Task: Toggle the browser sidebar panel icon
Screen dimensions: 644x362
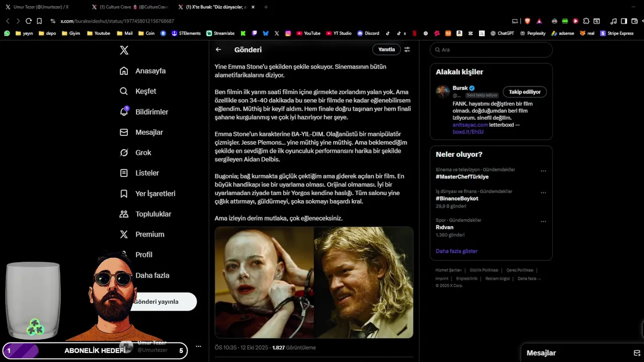Action: pyautogui.click(x=624, y=21)
